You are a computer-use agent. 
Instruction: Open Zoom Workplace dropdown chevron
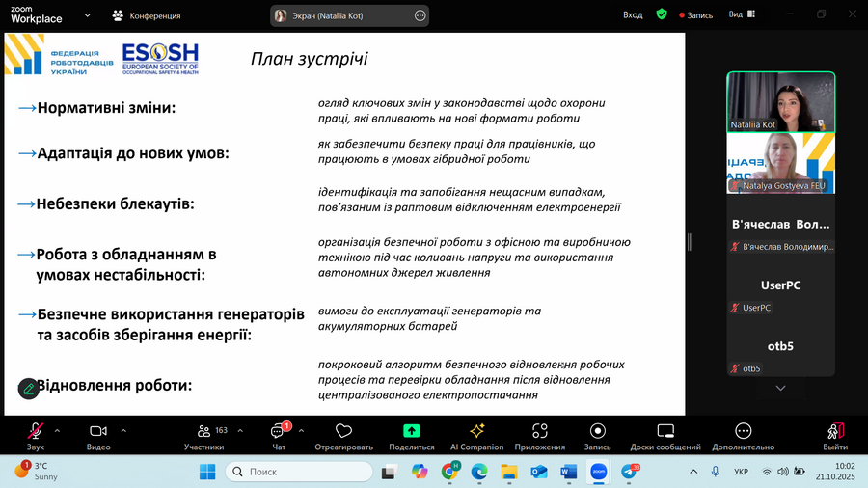coord(89,15)
